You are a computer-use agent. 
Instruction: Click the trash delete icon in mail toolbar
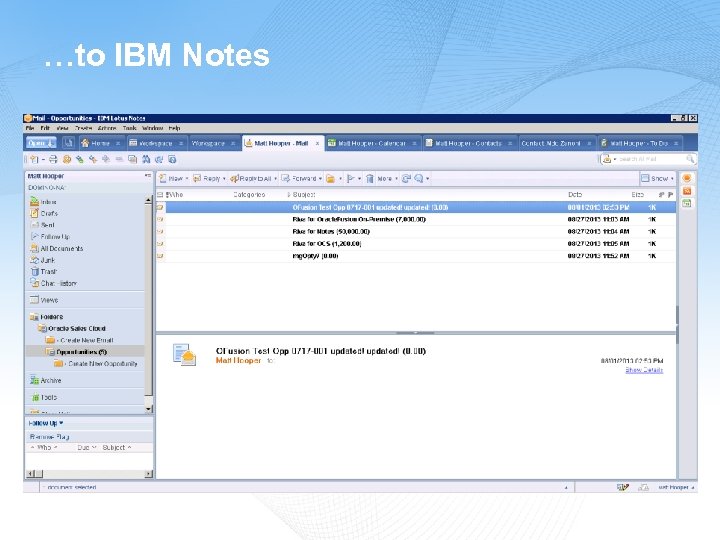[370, 179]
